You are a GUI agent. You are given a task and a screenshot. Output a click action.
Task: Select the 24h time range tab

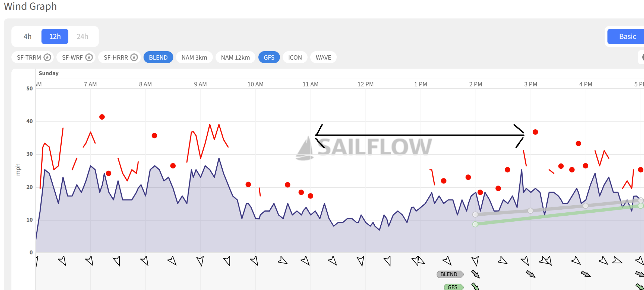pos(83,37)
